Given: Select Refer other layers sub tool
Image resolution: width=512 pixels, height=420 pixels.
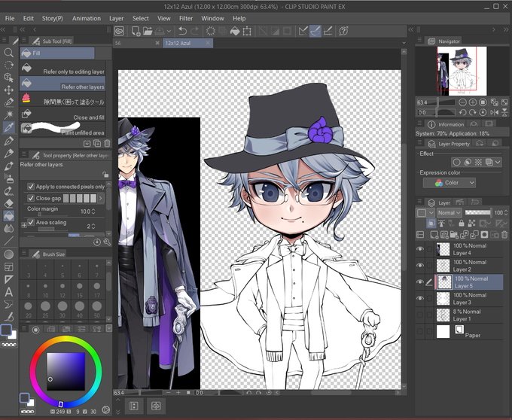Looking at the screenshot, I should pos(62,84).
